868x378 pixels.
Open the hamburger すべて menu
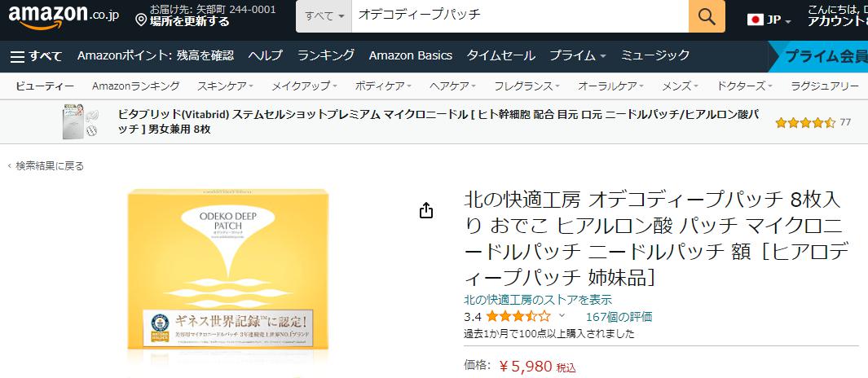(37, 56)
